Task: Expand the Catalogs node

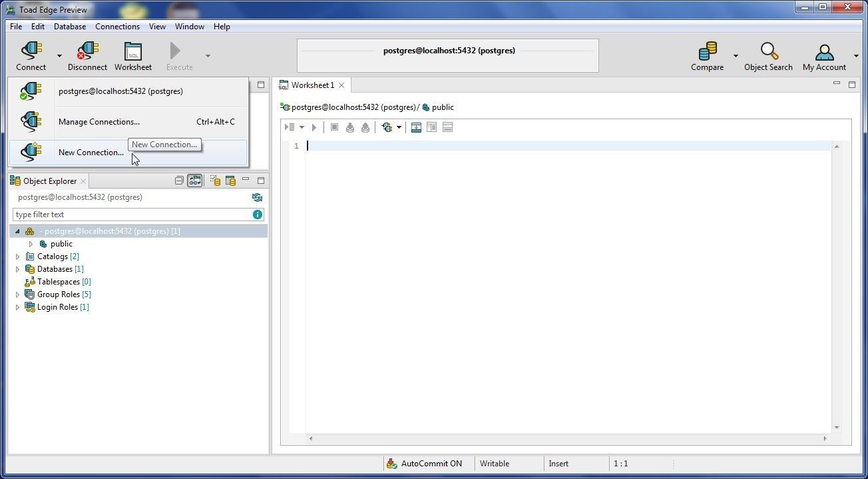Action: coord(17,256)
